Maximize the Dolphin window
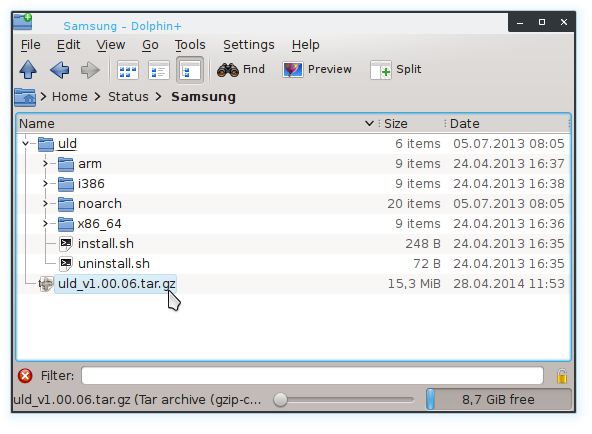 click(x=542, y=22)
